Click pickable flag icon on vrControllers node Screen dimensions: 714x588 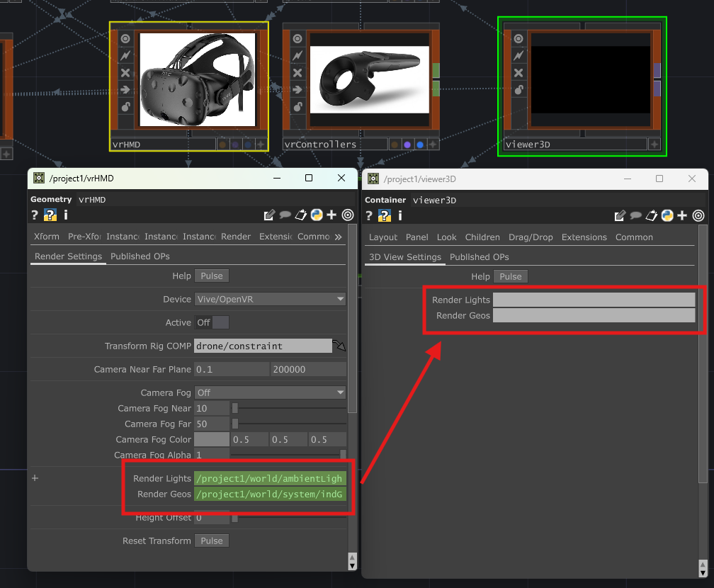(x=297, y=106)
